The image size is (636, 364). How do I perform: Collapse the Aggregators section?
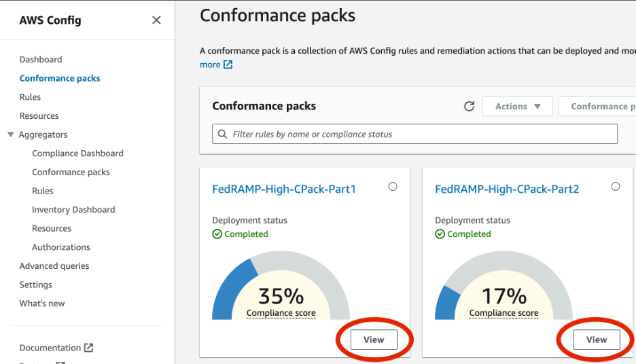tap(11, 134)
